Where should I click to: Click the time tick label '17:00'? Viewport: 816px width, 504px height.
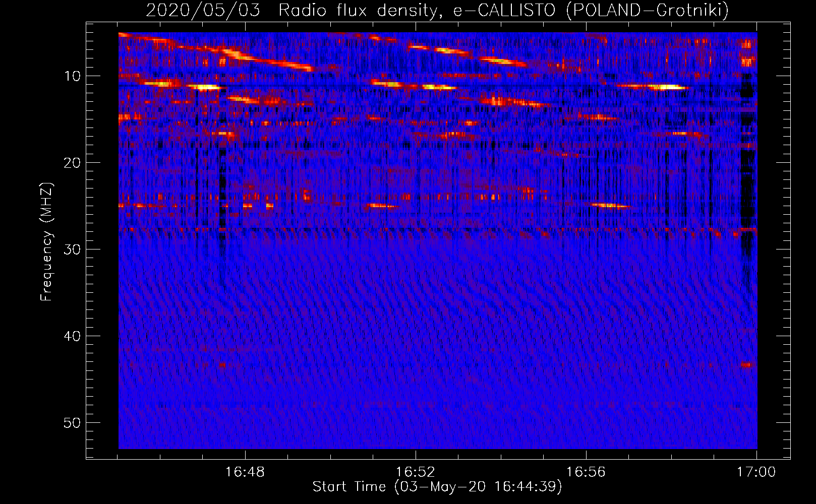point(756,472)
